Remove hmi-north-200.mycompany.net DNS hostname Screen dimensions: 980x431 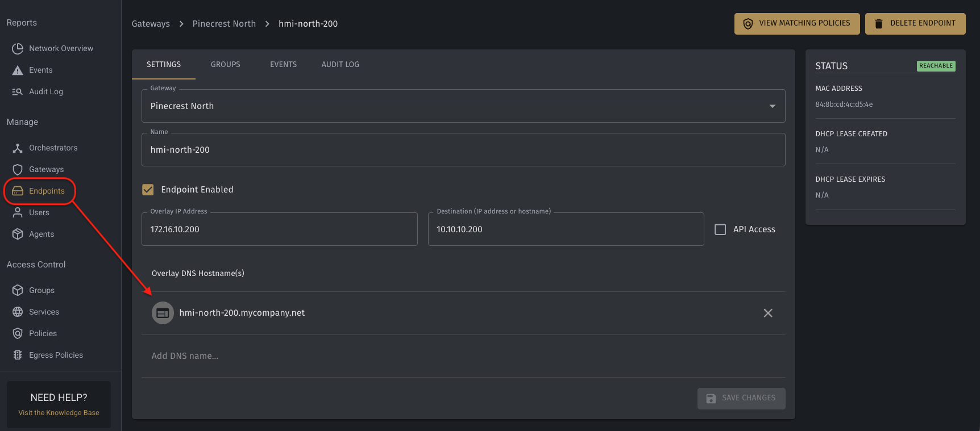768,313
